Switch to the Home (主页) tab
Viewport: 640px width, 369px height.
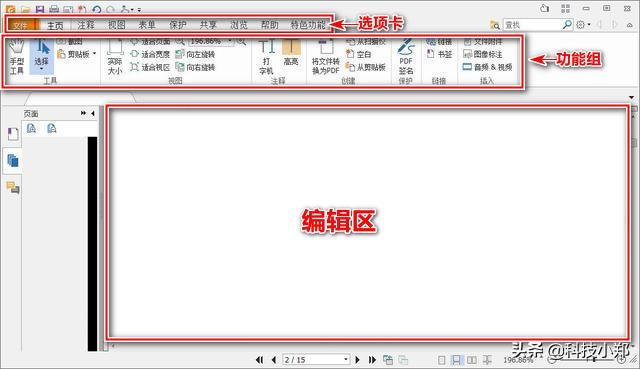(x=55, y=25)
